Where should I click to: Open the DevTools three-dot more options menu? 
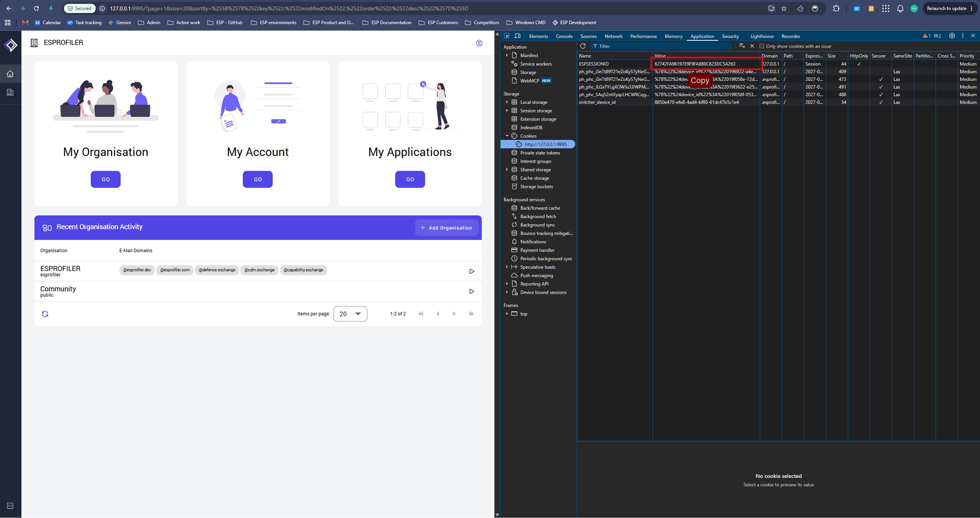(963, 36)
